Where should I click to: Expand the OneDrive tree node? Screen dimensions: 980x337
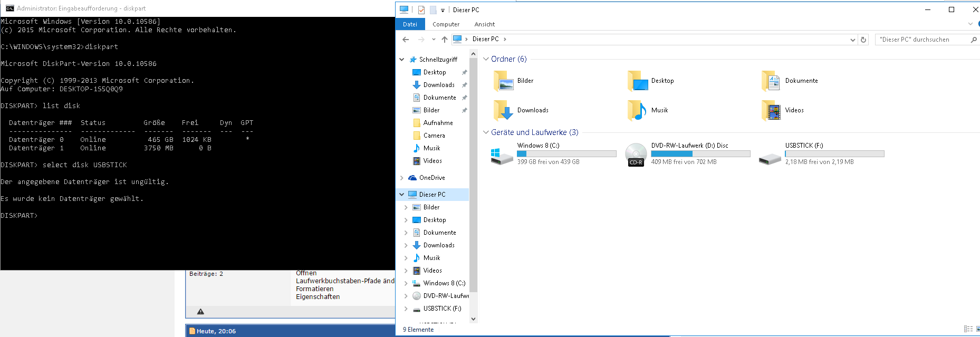tap(402, 178)
